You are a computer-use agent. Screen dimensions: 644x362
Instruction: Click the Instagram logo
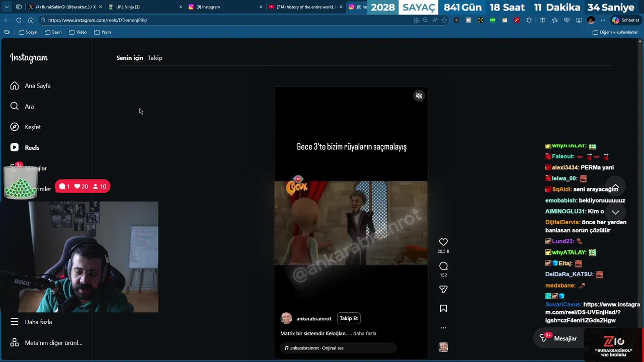click(x=29, y=58)
